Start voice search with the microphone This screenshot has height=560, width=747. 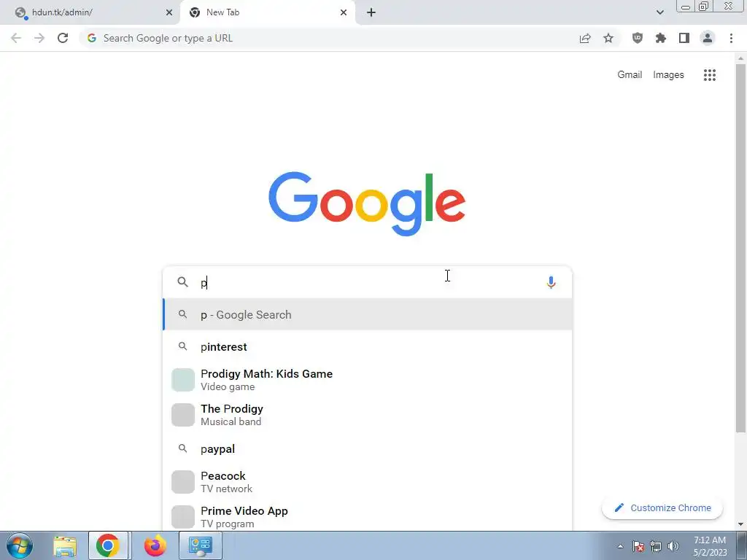coord(551,282)
